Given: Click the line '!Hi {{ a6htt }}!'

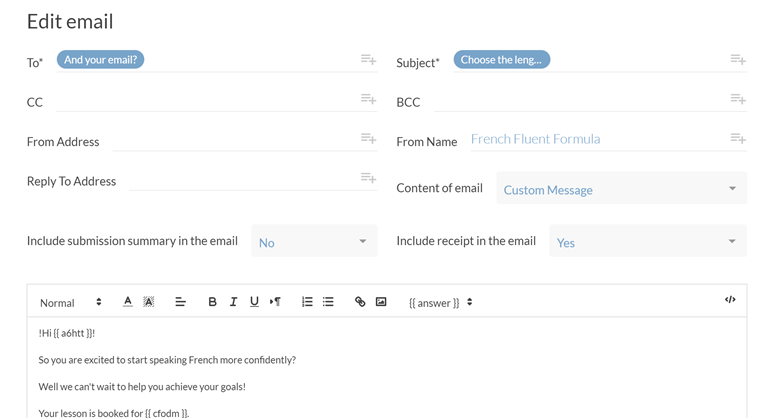Looking at the screenshot, I should tap(67, 333).
